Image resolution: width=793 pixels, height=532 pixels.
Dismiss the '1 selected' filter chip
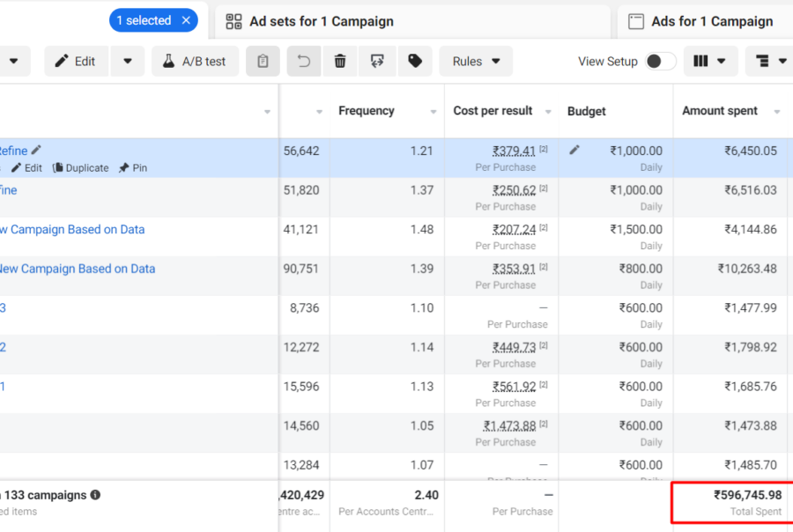point(185,20)
